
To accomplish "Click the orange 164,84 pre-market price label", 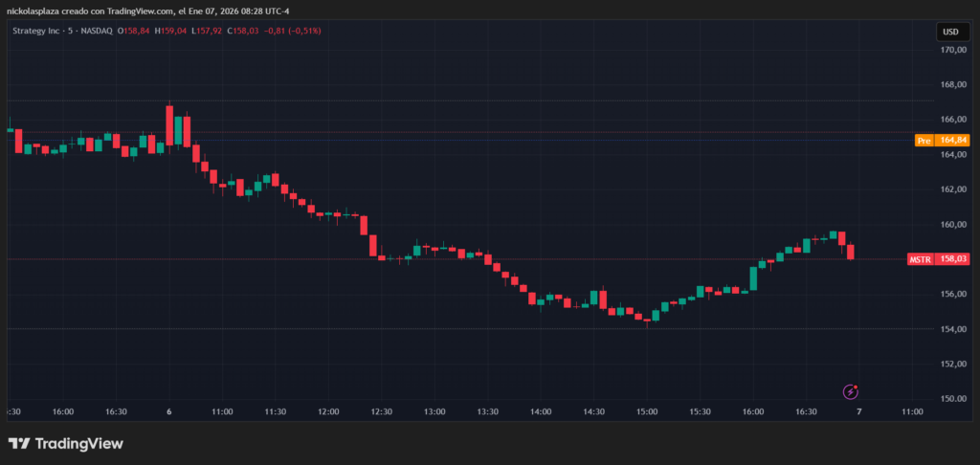I will [x=954, y=141].
